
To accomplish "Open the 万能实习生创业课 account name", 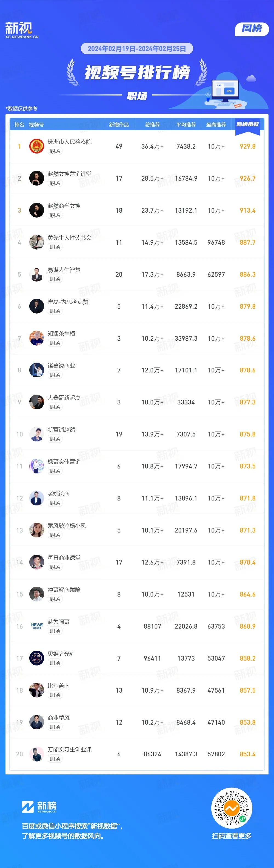I will pyautogui.click(x=70, y=750).
